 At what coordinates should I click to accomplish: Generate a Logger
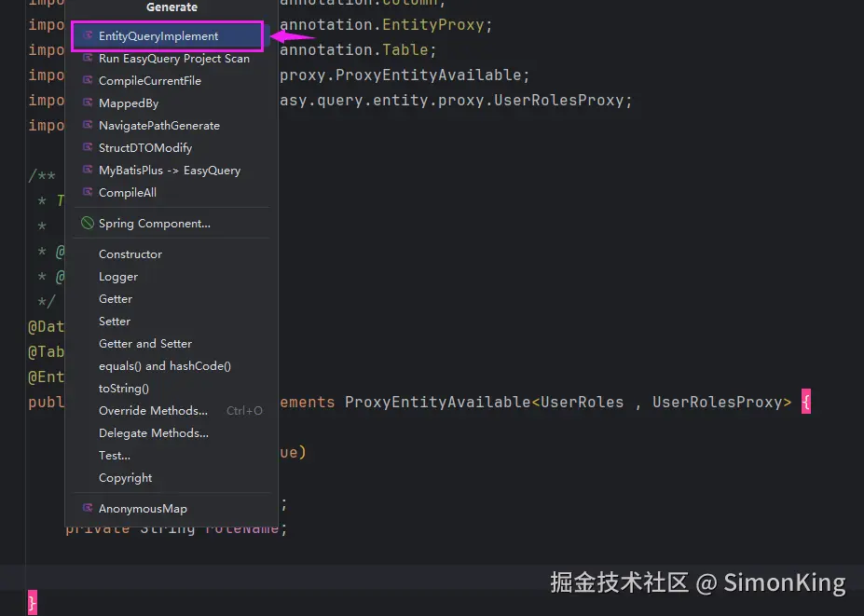[x=171, y=277]
